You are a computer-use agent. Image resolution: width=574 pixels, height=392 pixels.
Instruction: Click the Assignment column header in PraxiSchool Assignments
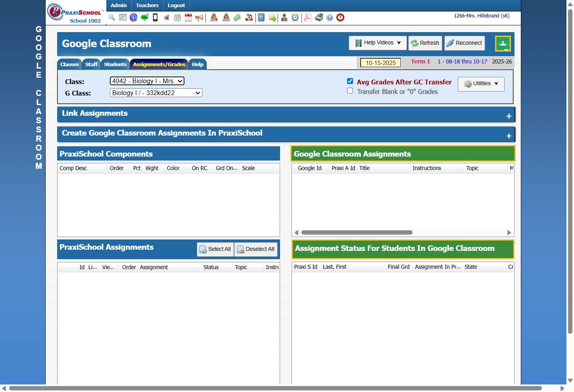(x=169, y=268)
